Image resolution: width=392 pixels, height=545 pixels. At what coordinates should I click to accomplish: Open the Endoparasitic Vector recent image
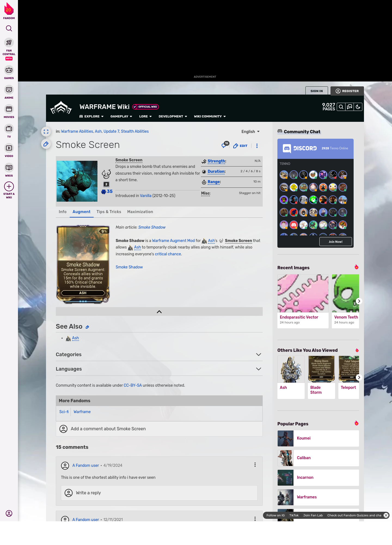[x=303, y=301]
